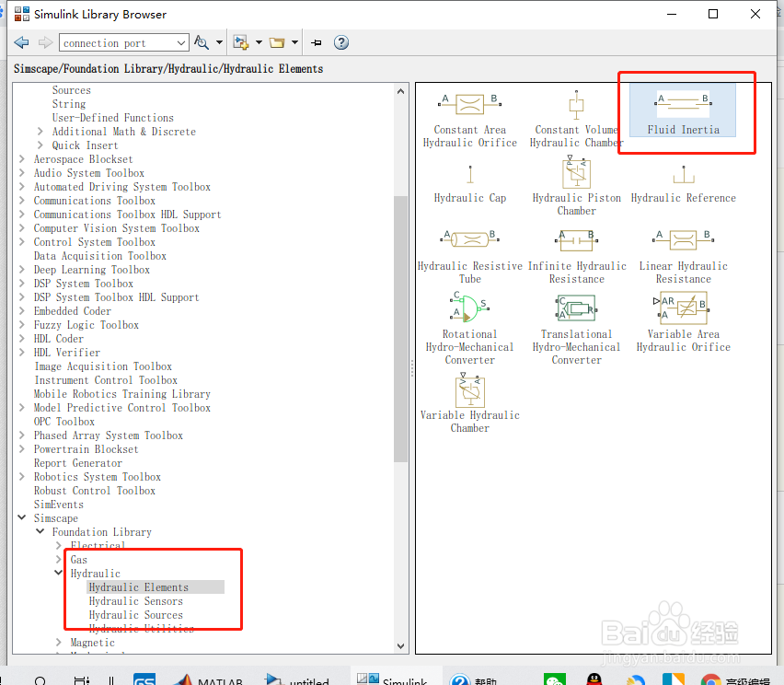This screenshot has height=685, width=784.
Task: Select User-Defined Functions tree item
Action: (x=113, y=118)
